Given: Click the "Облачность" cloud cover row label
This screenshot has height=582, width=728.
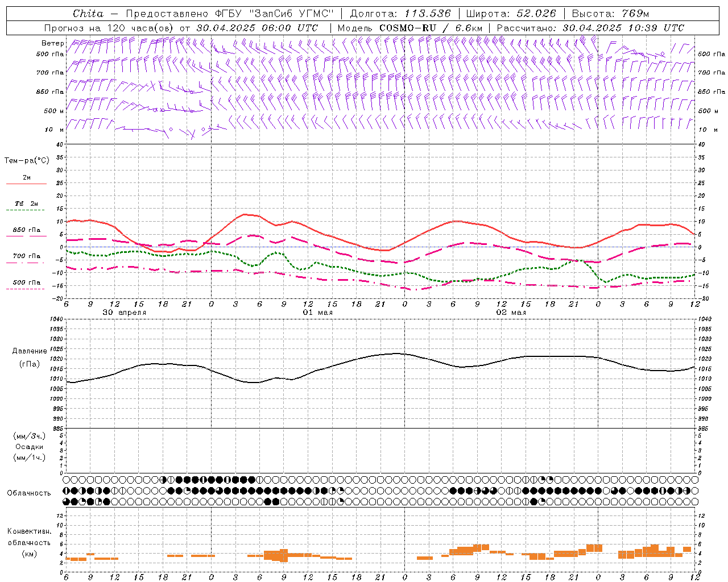Looking at the screenshot, I should (29, 493).
